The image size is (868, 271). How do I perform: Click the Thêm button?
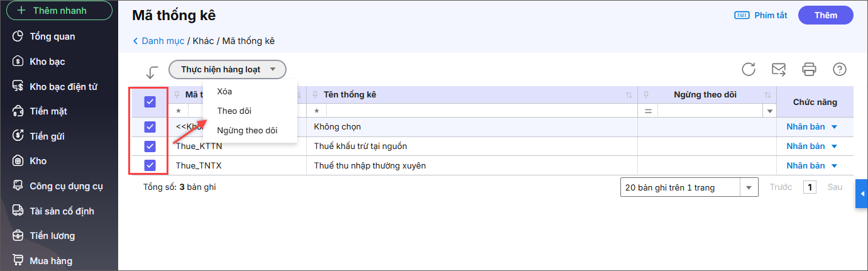(825, 15)
